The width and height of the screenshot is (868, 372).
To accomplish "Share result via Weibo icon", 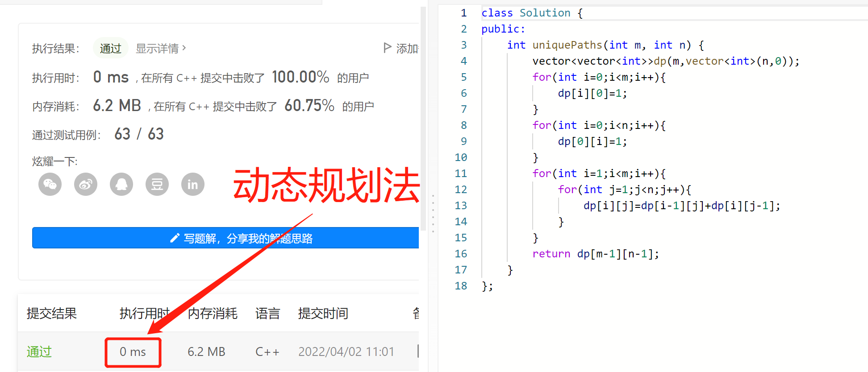I will click(x=86, y=184).
